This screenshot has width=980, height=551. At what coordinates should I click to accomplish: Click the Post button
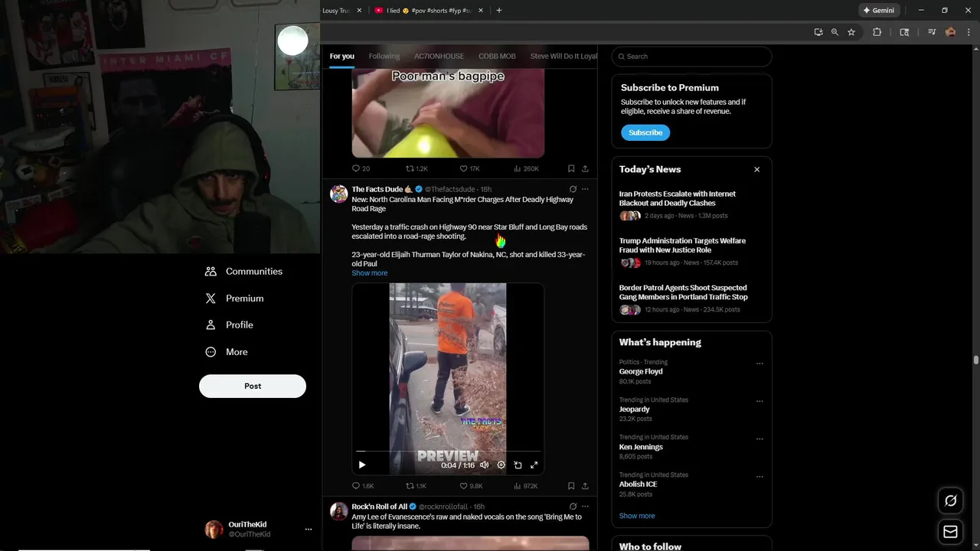pos(253,386)
